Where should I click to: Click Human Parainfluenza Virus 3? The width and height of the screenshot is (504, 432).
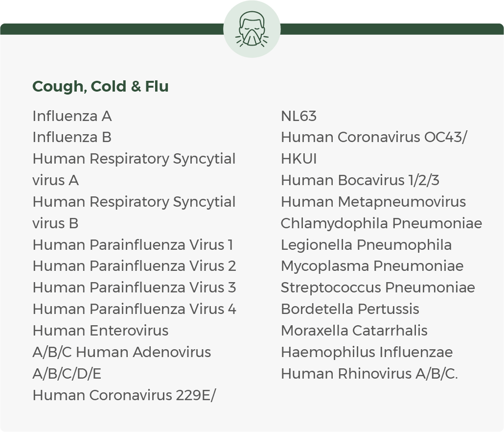click(x=134, y=288)
